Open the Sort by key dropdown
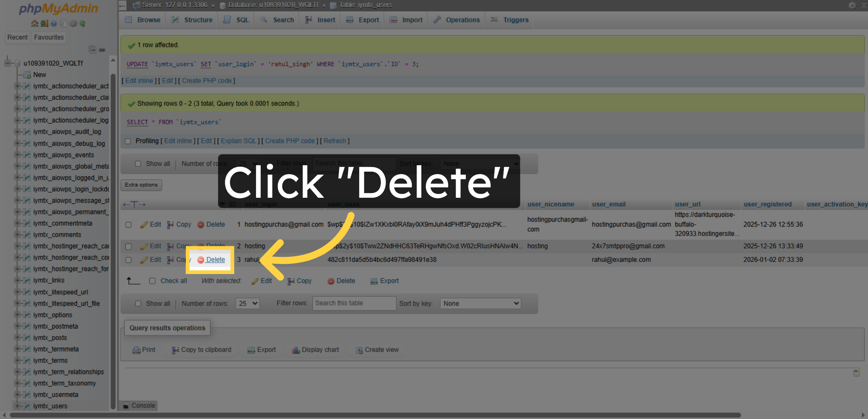The height and width of the screenshot is (419, 868). click(x=480, y=303)
